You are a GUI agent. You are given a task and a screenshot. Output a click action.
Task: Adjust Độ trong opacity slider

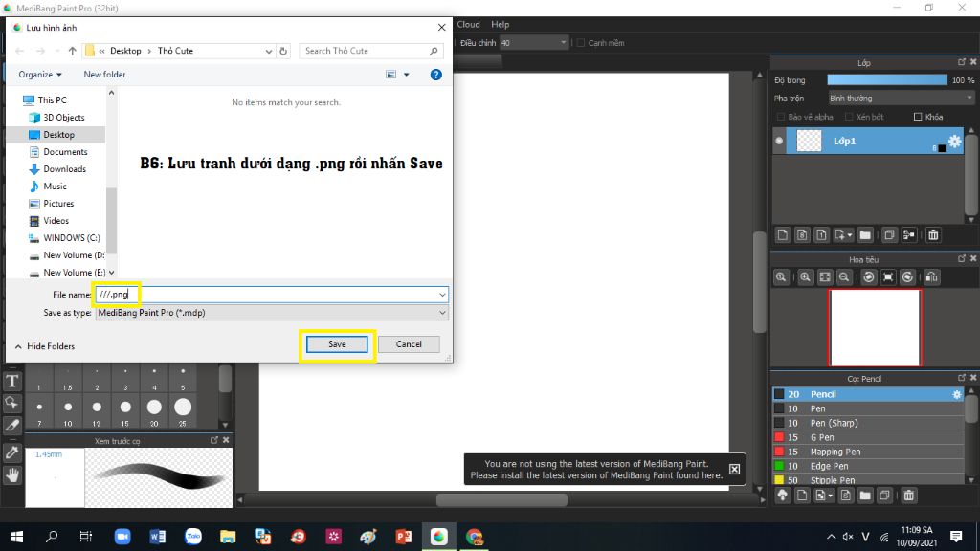coord(887,80)
